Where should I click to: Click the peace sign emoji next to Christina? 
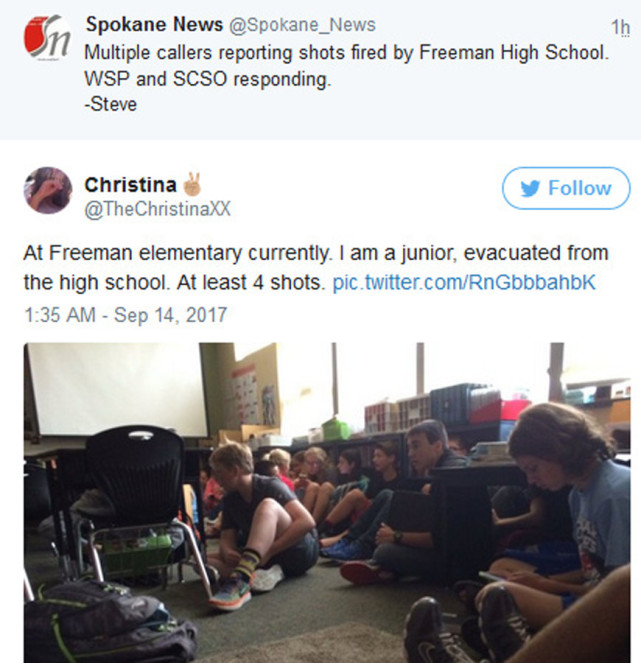(x=192, y=184)
